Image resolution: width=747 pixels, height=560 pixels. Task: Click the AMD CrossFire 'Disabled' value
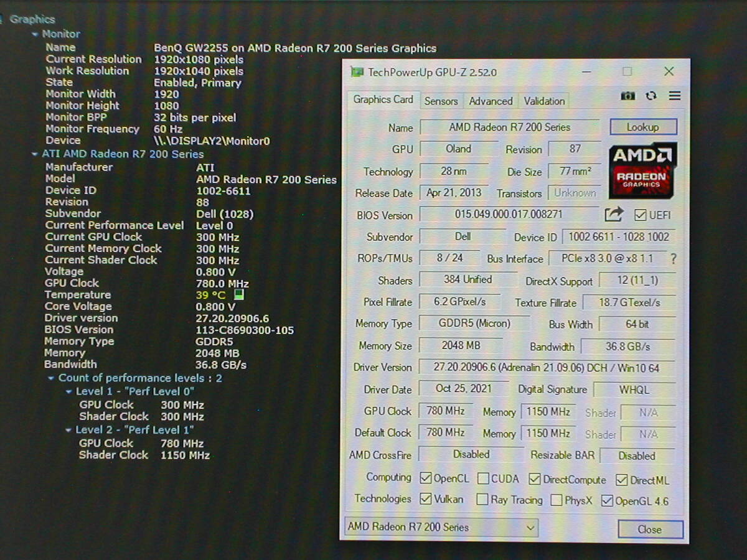(x=471, y=454)
